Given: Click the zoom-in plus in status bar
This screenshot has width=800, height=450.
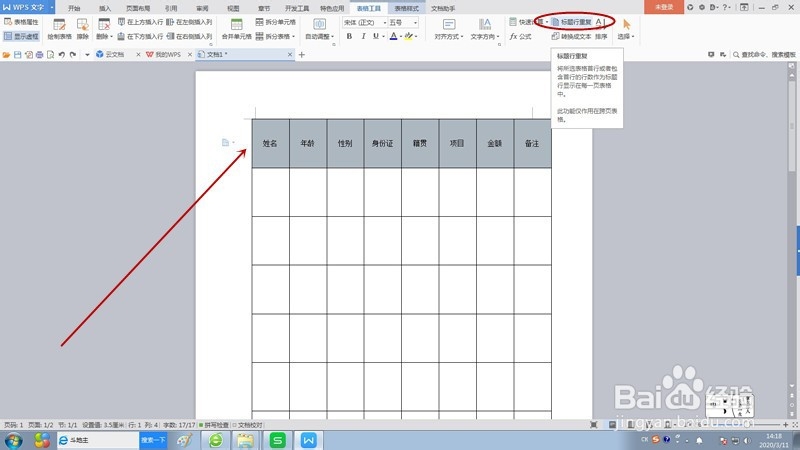Looking at the screenshot, I should coord(786,424).
